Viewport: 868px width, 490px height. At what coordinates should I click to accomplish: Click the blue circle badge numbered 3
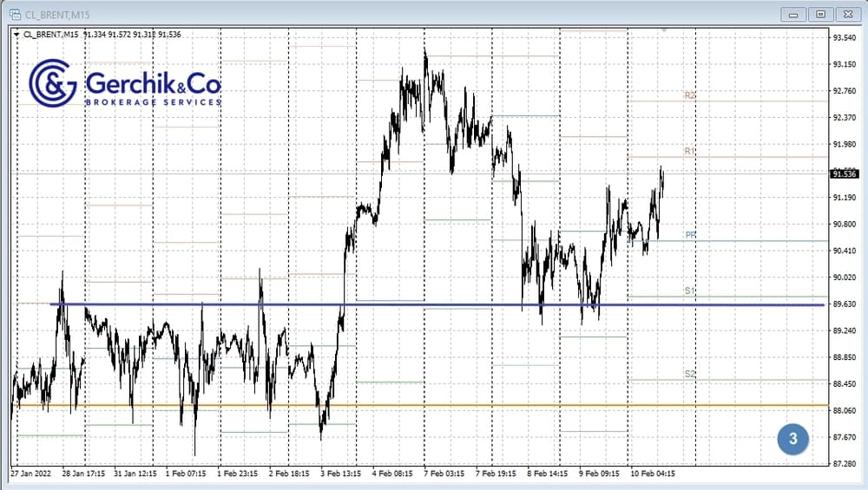(x=792, y=440)
